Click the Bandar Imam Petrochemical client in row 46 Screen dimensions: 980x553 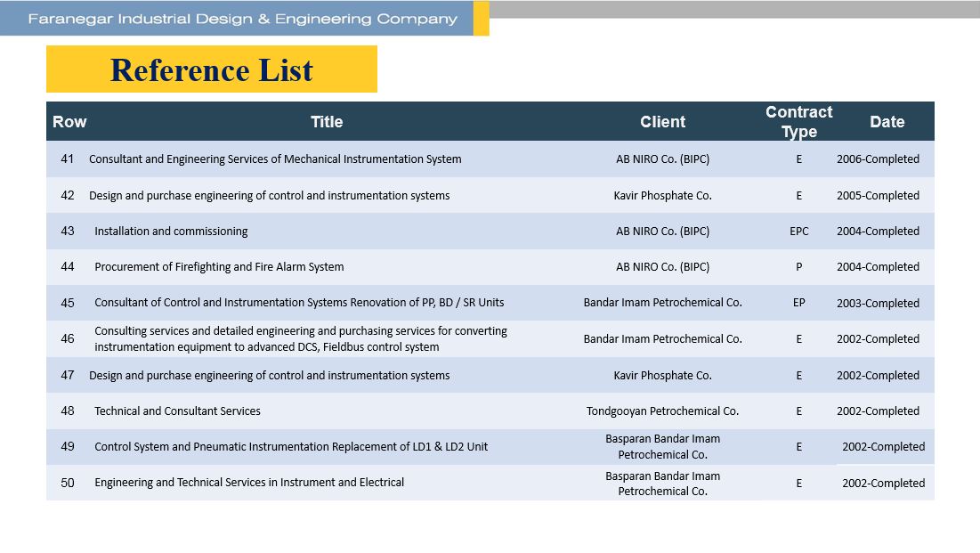(x=662, y=338)
